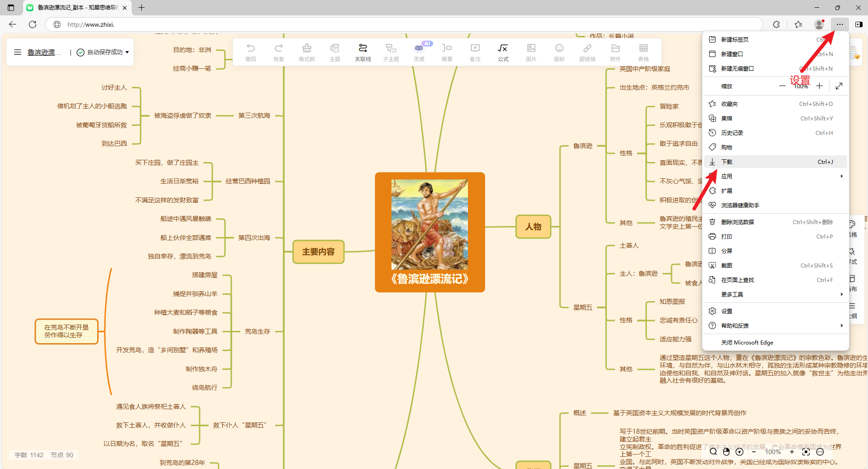This screenshot has height=469, width=868.
Task: Fit the map to screen icon
Action: click(806, 452)
